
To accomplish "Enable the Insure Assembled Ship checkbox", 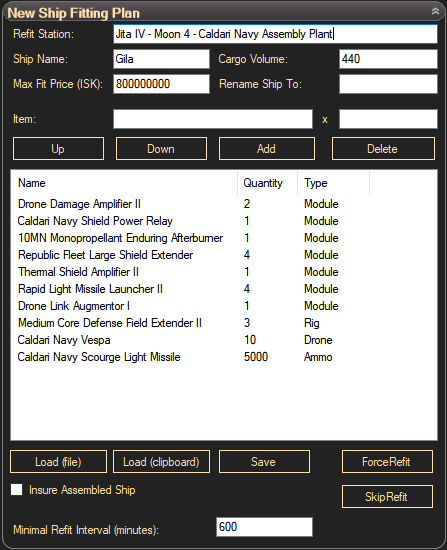I will point(16,490).
